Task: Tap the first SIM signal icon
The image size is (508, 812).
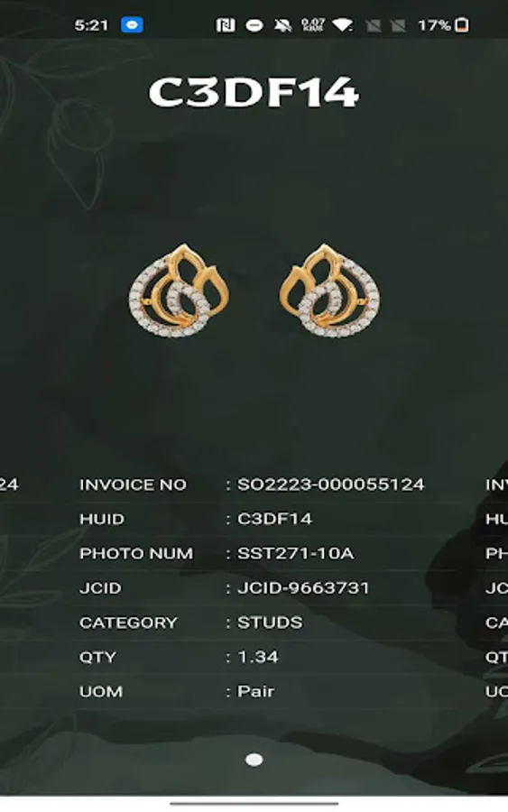Action: (373, 25)
